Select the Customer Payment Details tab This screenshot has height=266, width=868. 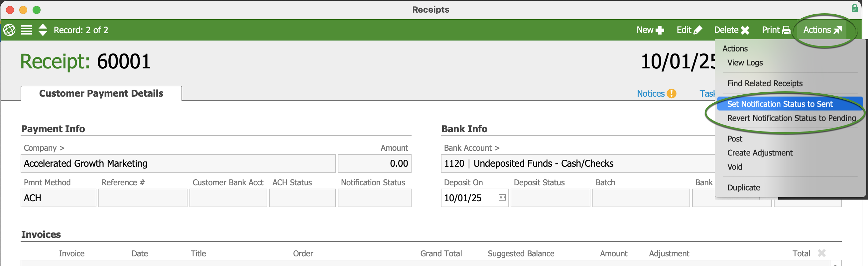pyautogui.click(x=101, y=93)
